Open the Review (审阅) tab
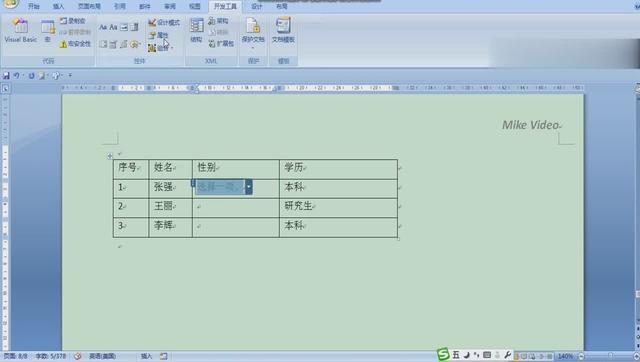640x362 pixels. 170,7
